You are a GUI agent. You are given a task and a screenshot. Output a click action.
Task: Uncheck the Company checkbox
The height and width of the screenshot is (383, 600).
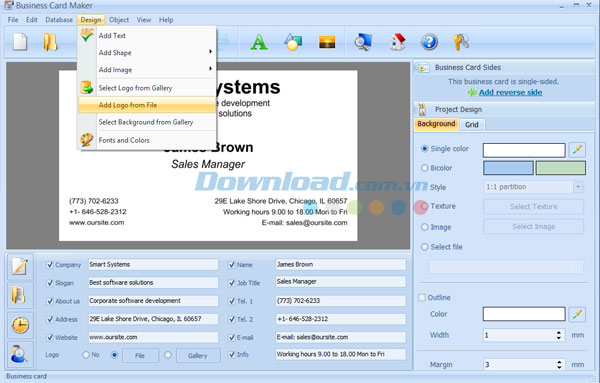[x=49, y=265]
